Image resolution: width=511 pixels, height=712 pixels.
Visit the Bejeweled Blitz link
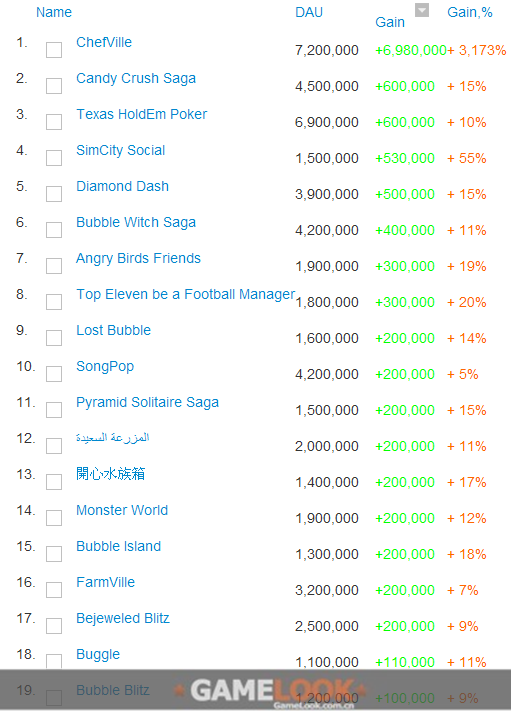[123, 618]
